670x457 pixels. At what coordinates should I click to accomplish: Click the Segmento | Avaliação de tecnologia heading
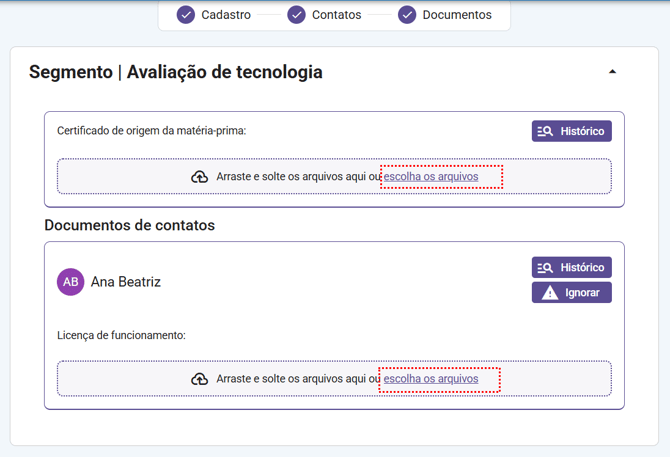[x=176, y=72]
